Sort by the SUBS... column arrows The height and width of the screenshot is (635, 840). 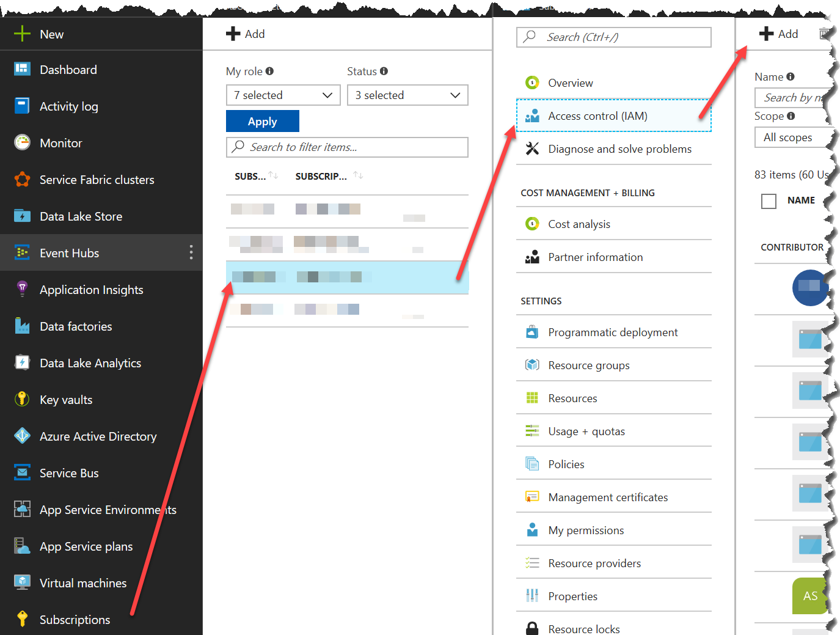pyautogui.click(x=273, y=175)
